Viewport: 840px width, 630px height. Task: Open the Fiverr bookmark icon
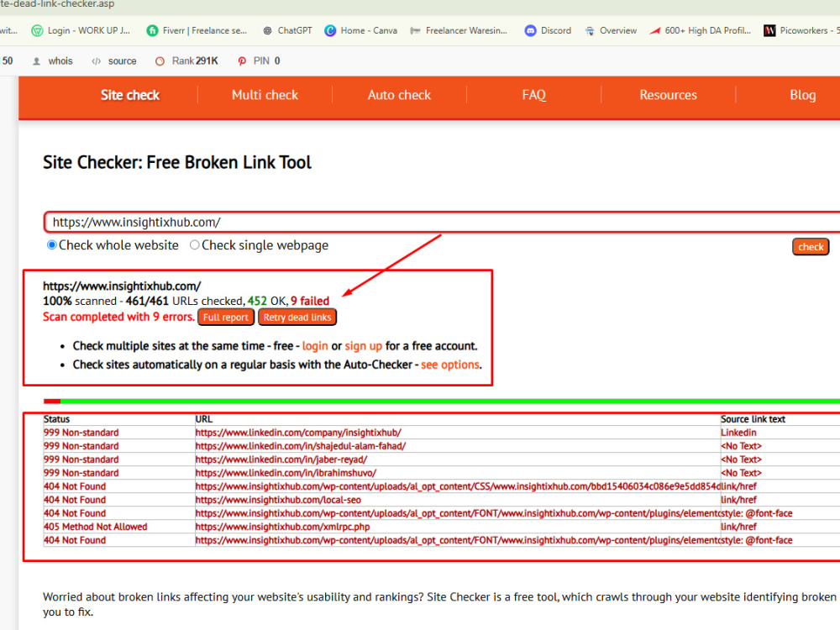pos(152,30)
